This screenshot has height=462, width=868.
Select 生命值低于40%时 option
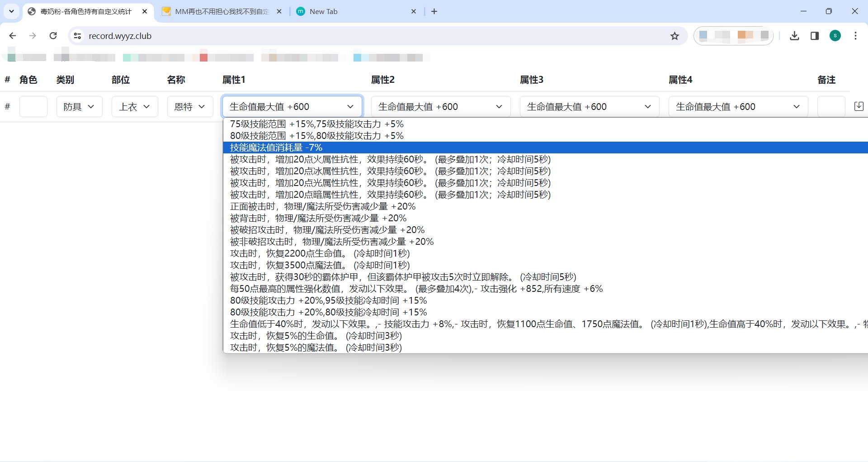point(546,324)
